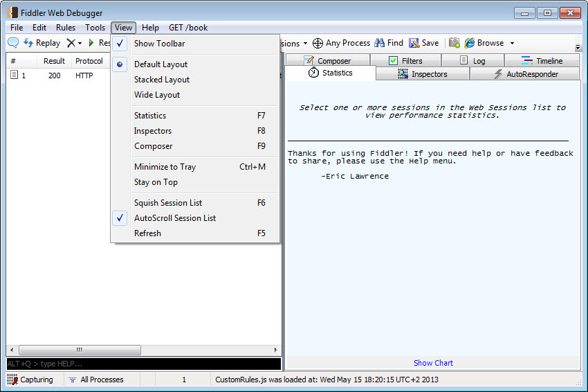Click the Statistics tab stopwatch icon
This screenshot has height=392, width=588.
coord(313,73)
